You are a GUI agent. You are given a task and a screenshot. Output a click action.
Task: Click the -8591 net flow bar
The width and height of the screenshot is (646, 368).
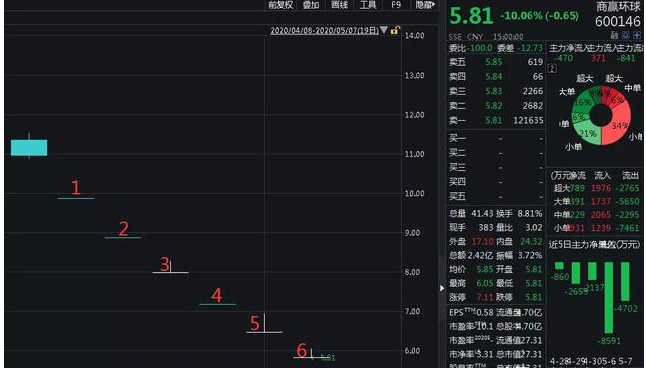click(x=609, y=298)
